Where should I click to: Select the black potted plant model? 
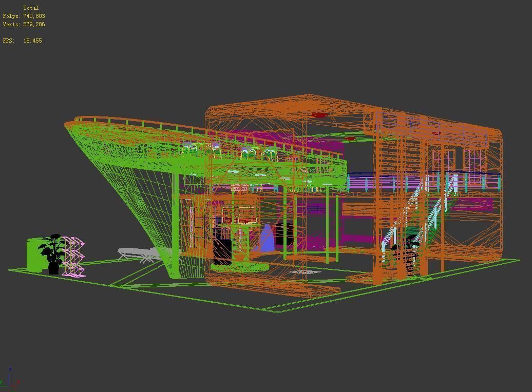tap(52, 253)
